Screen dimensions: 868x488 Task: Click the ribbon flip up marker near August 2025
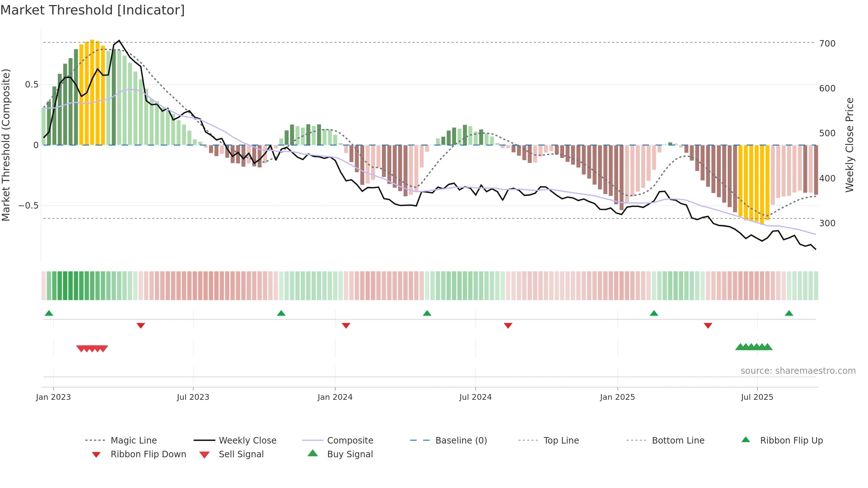[789, 313]
